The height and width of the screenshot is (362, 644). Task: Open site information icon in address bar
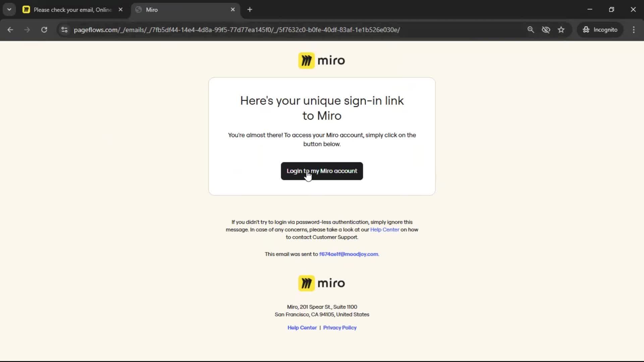click(64, 29)
